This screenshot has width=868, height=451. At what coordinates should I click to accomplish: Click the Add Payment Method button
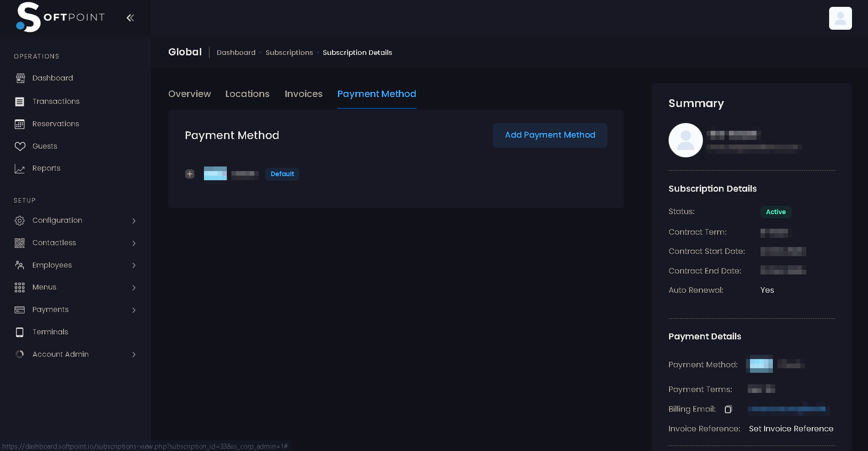click(x=550, y=135)
